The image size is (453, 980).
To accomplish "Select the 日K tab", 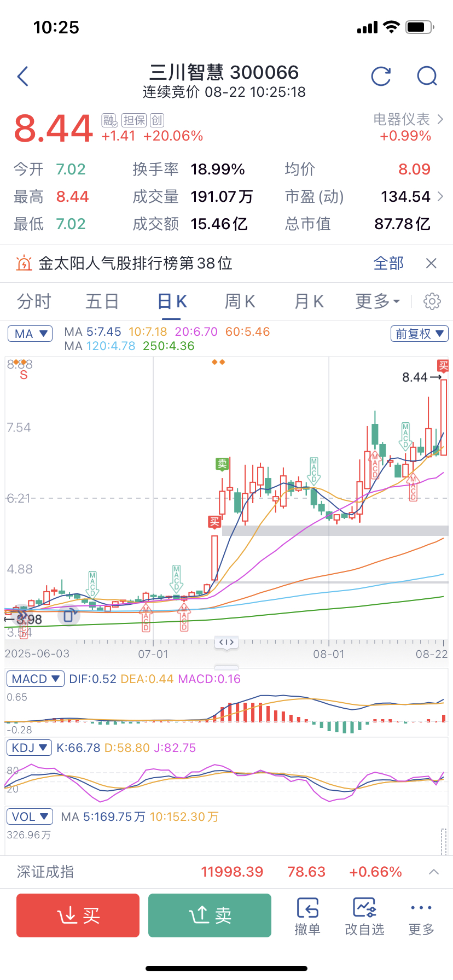I will point(172,301).
